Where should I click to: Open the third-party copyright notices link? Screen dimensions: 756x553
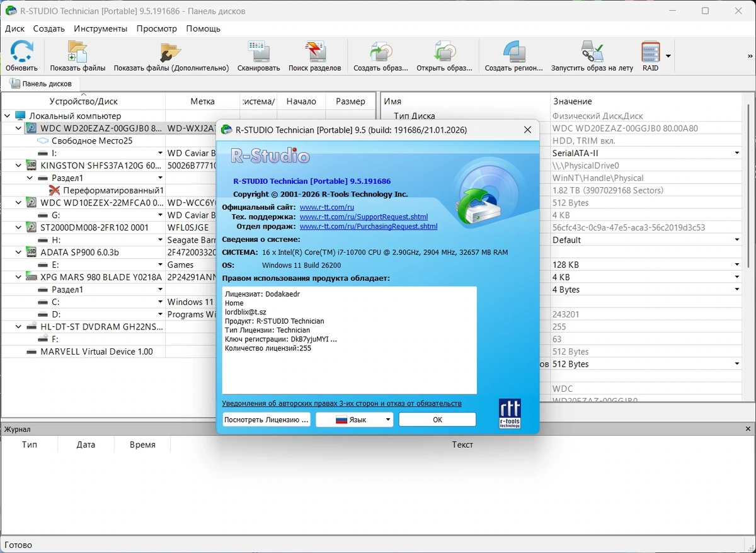342,403
